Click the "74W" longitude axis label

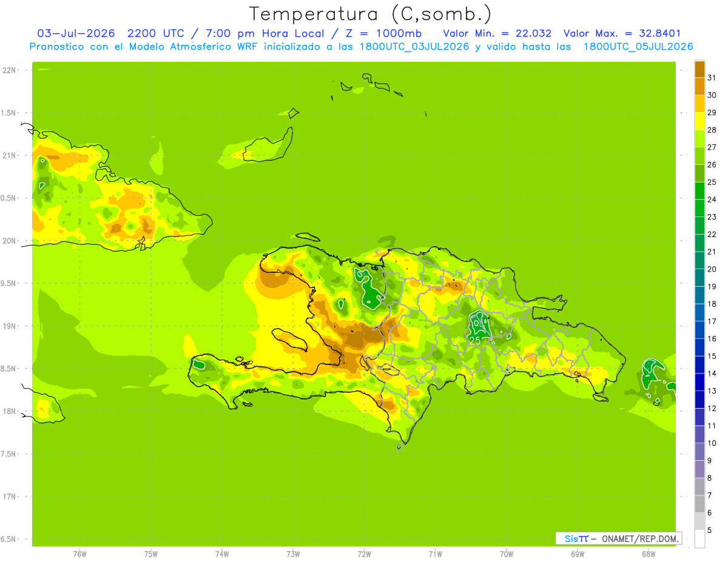pyautogui.click(x=221, y=555)
